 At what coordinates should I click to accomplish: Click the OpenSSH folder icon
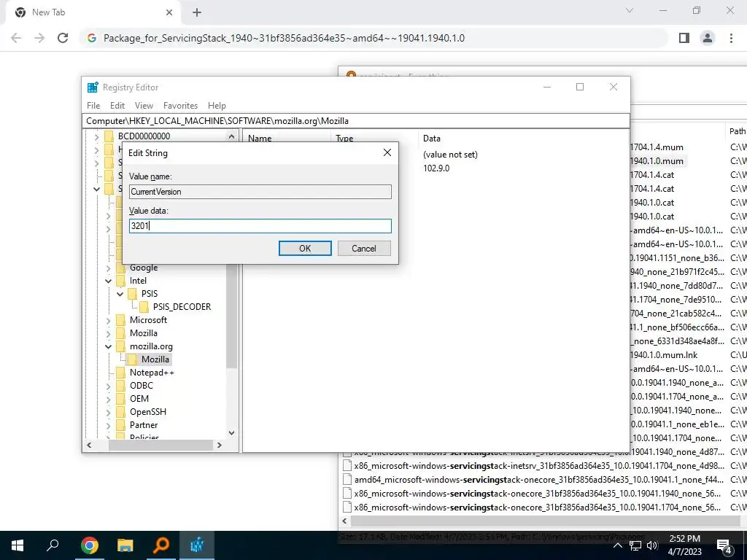(121, 412)
